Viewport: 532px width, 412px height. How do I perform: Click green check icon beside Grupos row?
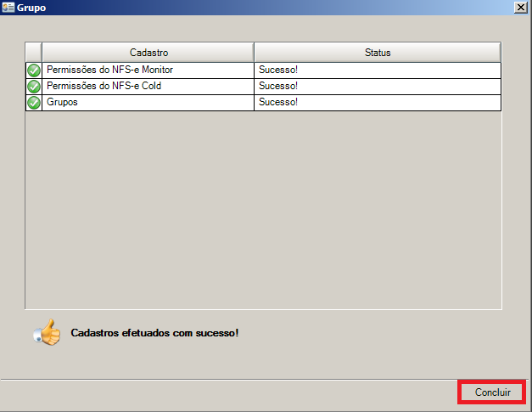pyautogui.click(x=34, y=103)
